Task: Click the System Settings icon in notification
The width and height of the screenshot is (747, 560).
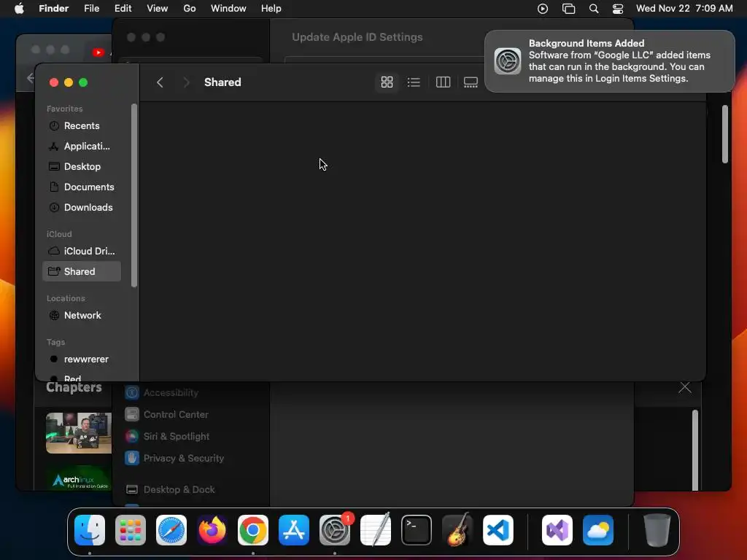Action: click(508, 61)
